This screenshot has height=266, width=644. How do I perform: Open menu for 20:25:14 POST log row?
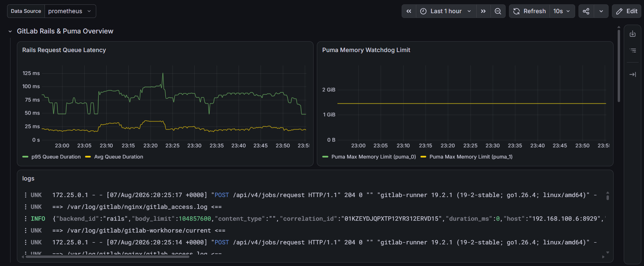pos(26,242)
